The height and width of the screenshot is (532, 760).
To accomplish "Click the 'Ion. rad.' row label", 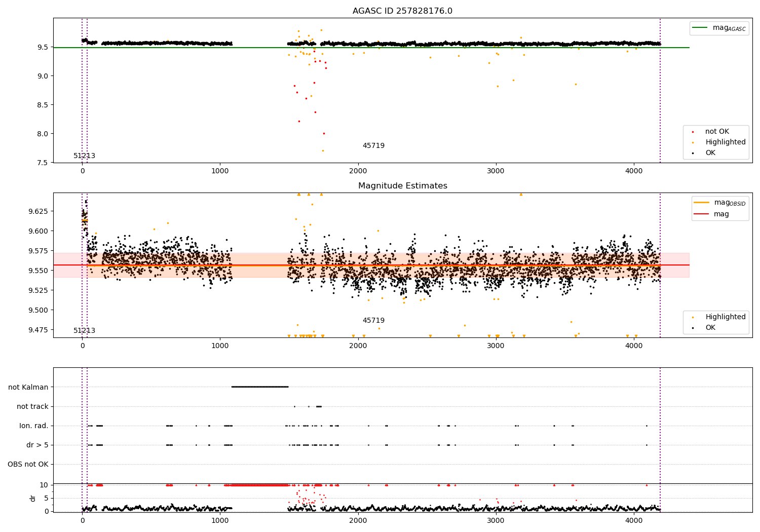I will [x=34, y=426].
